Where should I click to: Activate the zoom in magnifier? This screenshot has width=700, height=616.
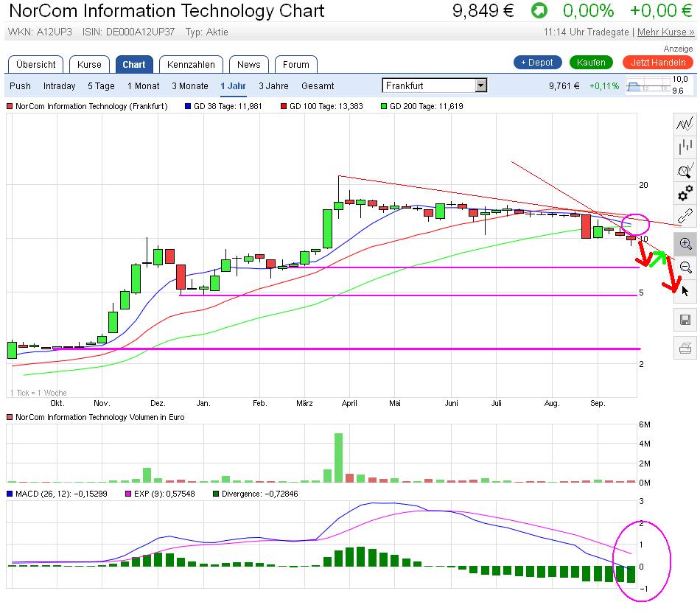point(685,244)
